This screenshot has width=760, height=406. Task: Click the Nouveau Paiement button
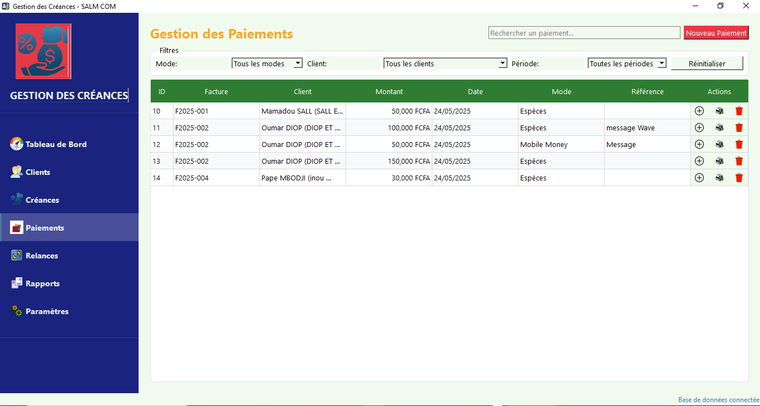click(716, 33)
